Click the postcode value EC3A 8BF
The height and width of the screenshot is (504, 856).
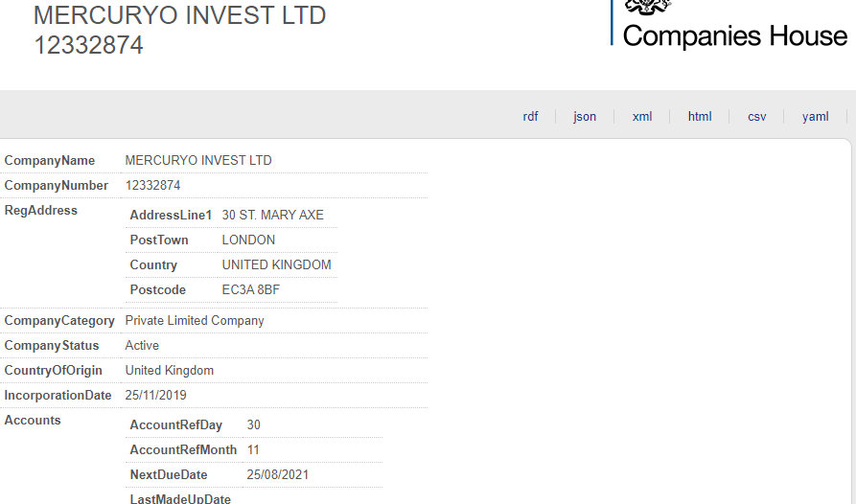click(x=250, y=289)
